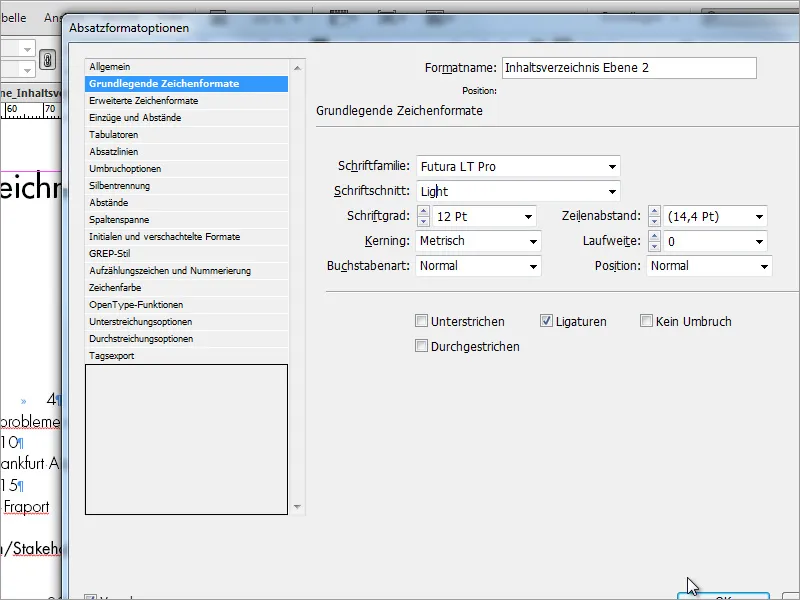Open the Kerning dropdown
The height and width of the screenshot is (600, 800).
[x=478, y=241]
